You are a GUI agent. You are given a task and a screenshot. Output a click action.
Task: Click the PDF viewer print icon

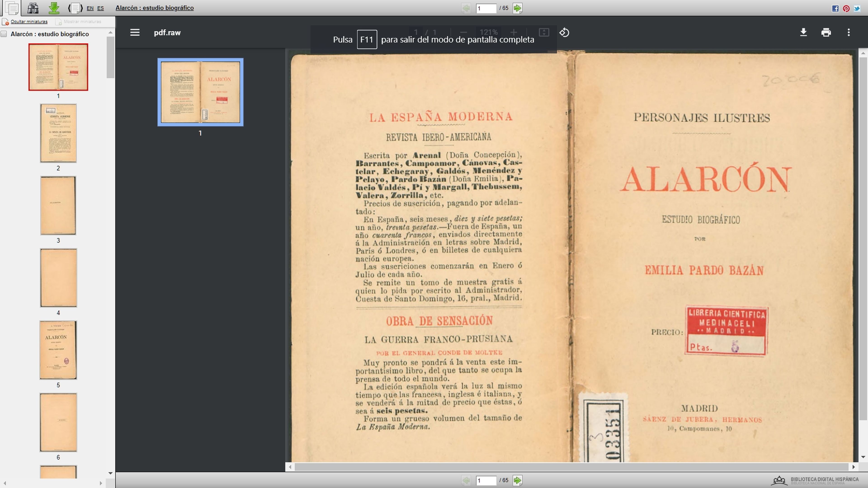coord(826,33)
